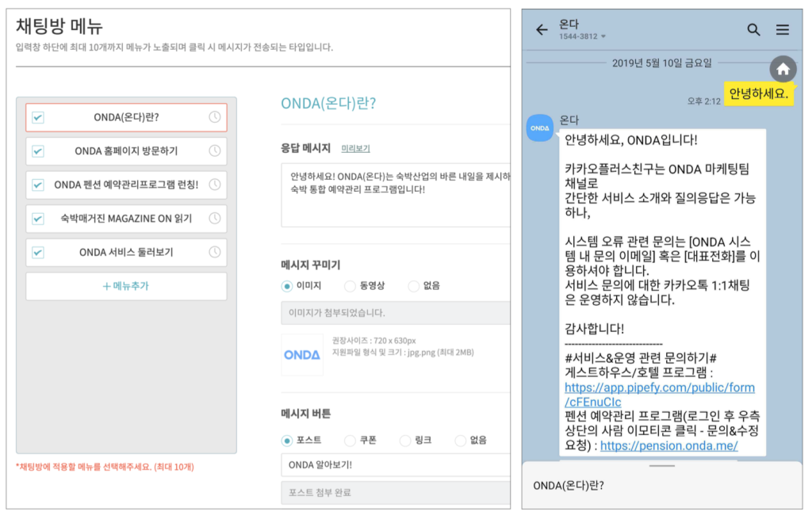This screenshot has height=515, width=812.
Task: Toggle the ONDA 펜션 예약관리프로그램 런칭! checkbox
Action: coord(38,185)
